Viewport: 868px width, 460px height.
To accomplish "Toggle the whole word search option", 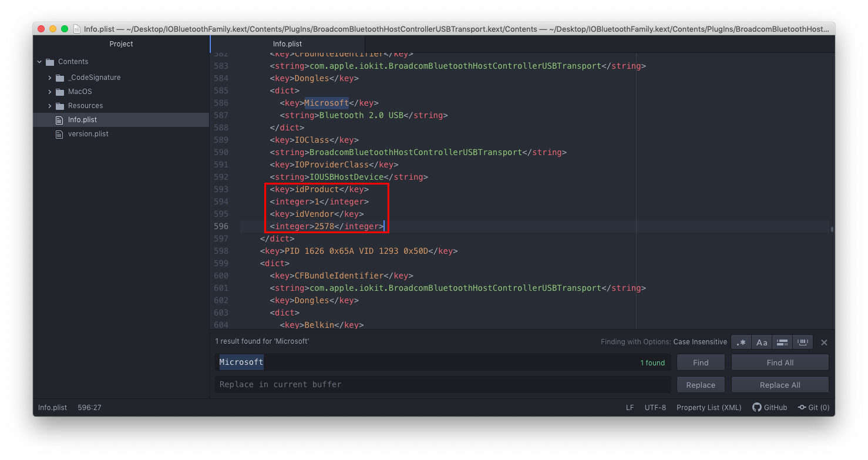I will coord(802,343).
